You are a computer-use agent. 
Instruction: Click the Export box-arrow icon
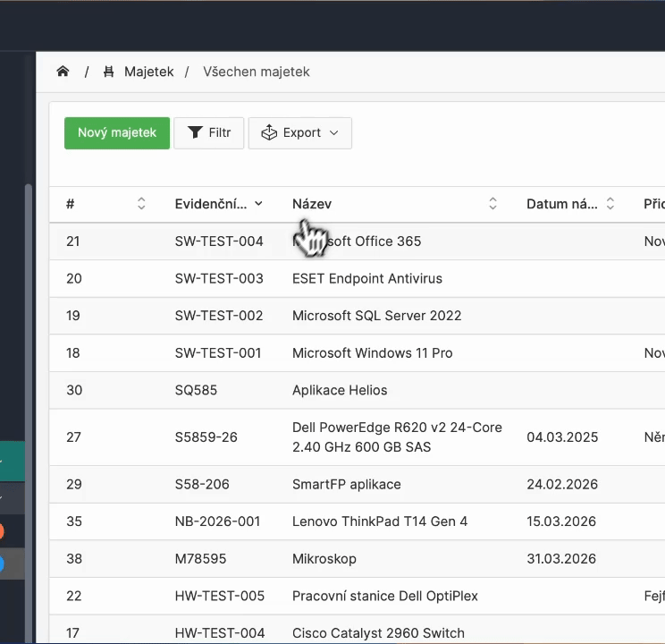coord(269,132)
